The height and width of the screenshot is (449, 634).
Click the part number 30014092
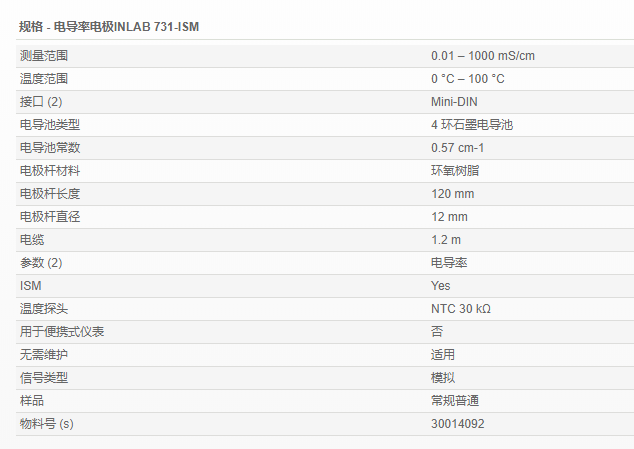(x=458, y=424)
